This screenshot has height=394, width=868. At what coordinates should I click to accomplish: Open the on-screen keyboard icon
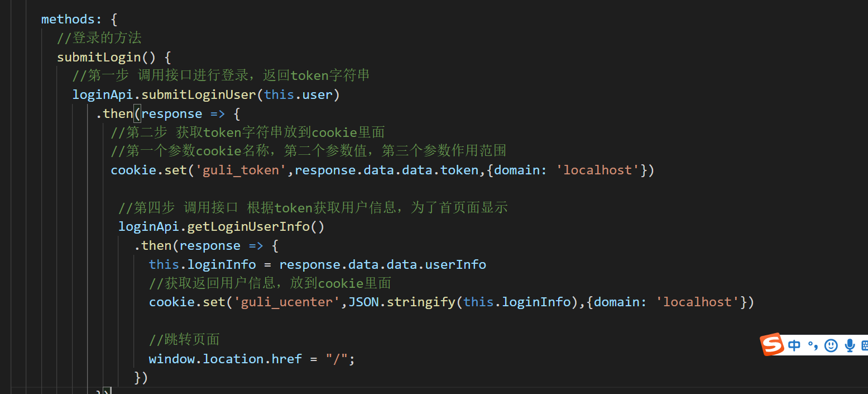865,345
